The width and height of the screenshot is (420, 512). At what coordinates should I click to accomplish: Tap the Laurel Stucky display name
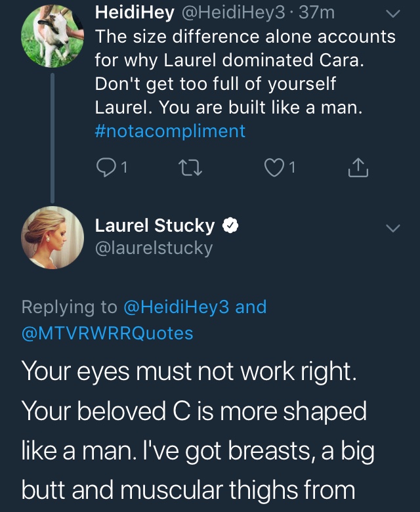click(x=155, y=226)
